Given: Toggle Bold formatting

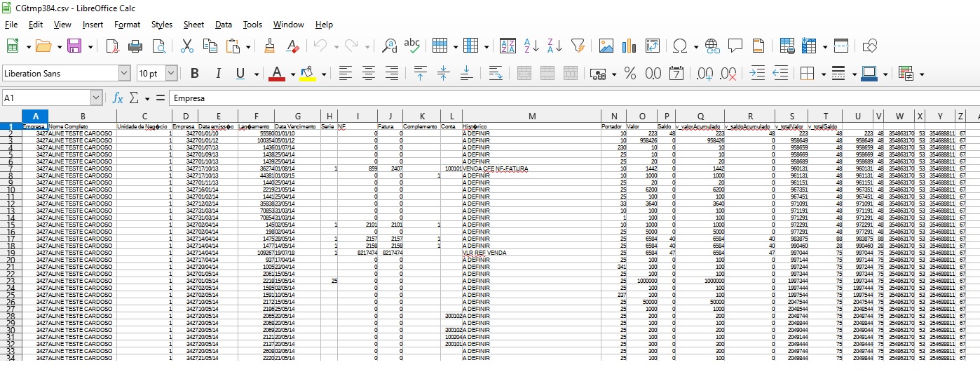Looking at the screenshot, I should [195, 73].
